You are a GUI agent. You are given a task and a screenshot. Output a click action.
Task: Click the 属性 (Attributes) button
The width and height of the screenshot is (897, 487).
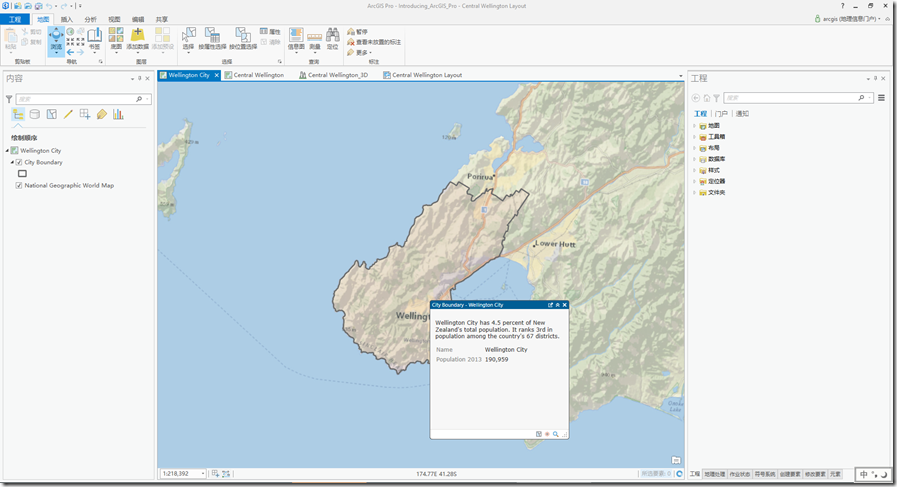point(270,32)
